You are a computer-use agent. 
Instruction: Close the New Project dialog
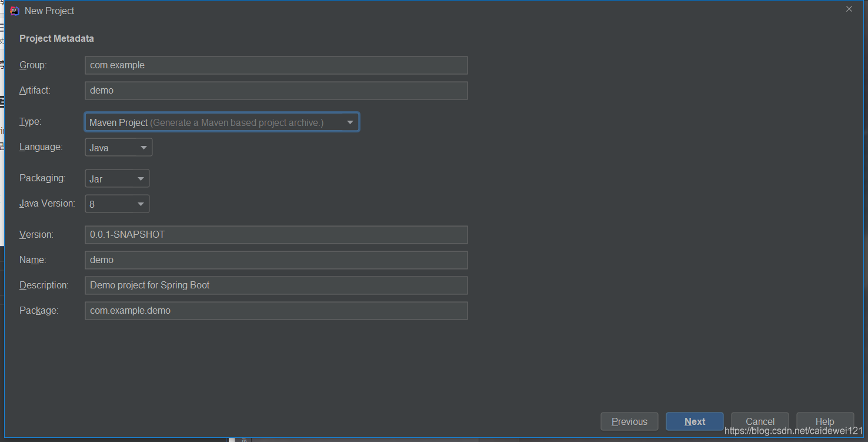[849, 9]
